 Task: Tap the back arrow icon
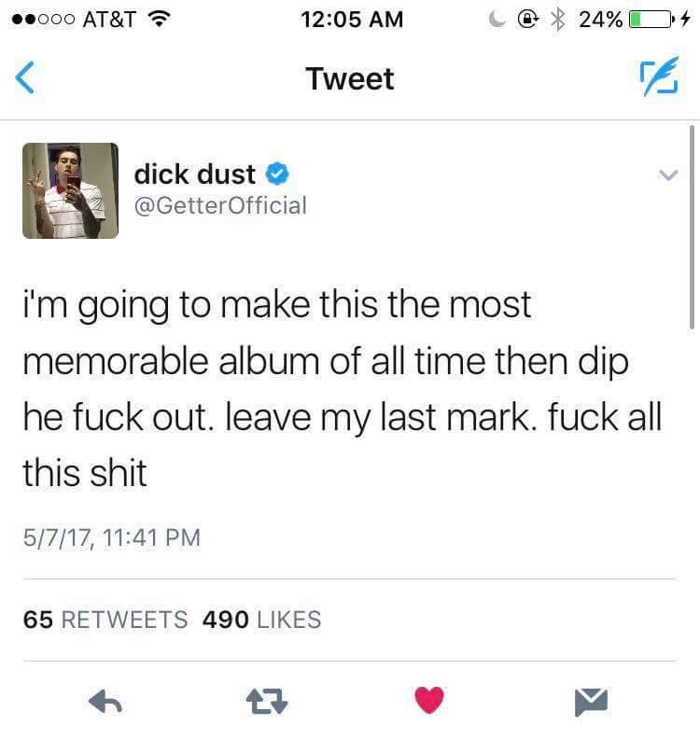pyautogui.click(x=25, y=77)
